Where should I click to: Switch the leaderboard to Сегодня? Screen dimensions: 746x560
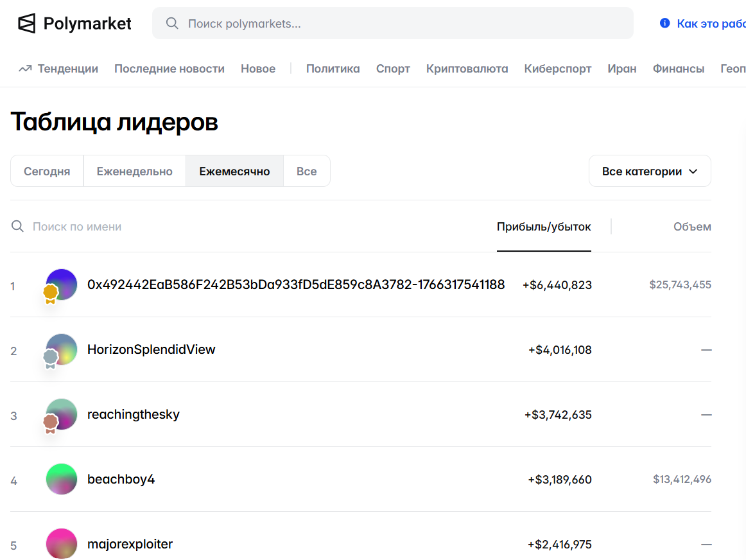(x=47, y=171)
